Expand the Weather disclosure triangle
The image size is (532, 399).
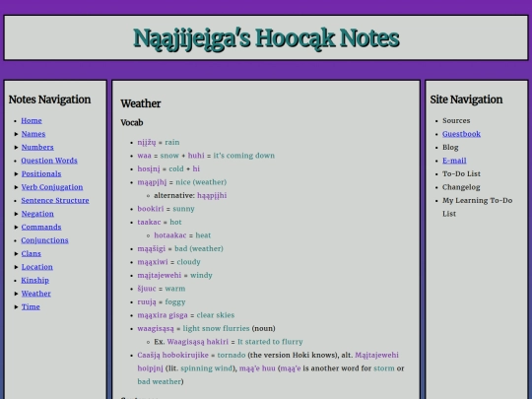click(x=16, y=294)
